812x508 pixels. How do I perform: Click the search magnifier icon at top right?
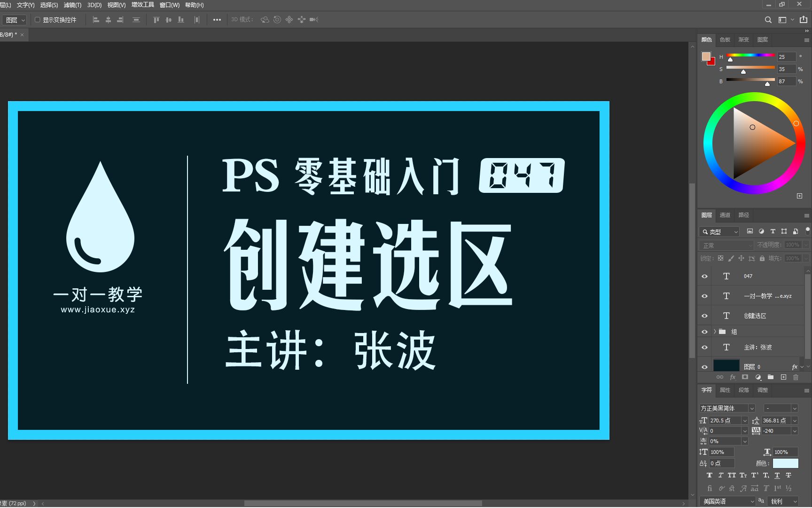pyautogui.click(x=768, y=20)
